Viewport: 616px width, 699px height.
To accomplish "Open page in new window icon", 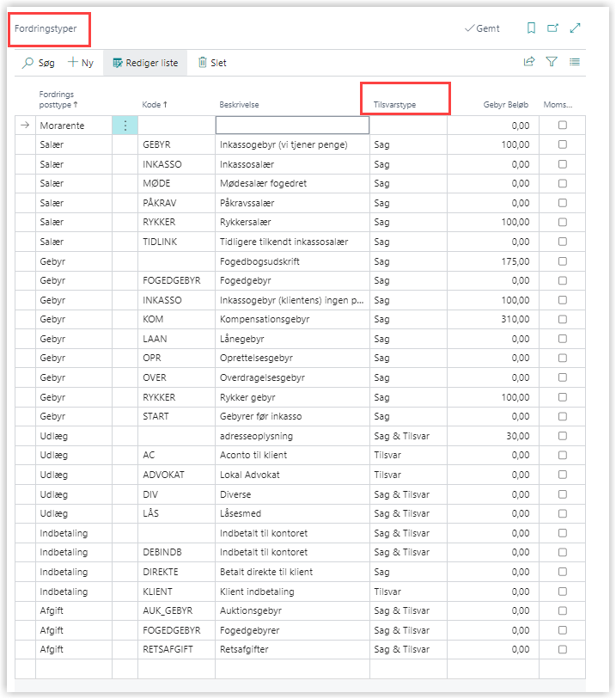I will pyautogui.click(x=553, y=28).
